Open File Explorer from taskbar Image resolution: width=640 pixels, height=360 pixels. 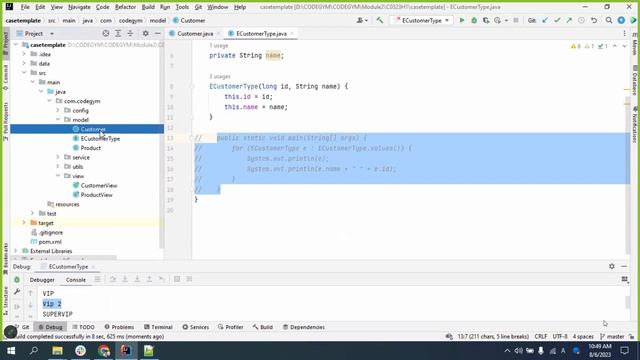click(57, 351)
